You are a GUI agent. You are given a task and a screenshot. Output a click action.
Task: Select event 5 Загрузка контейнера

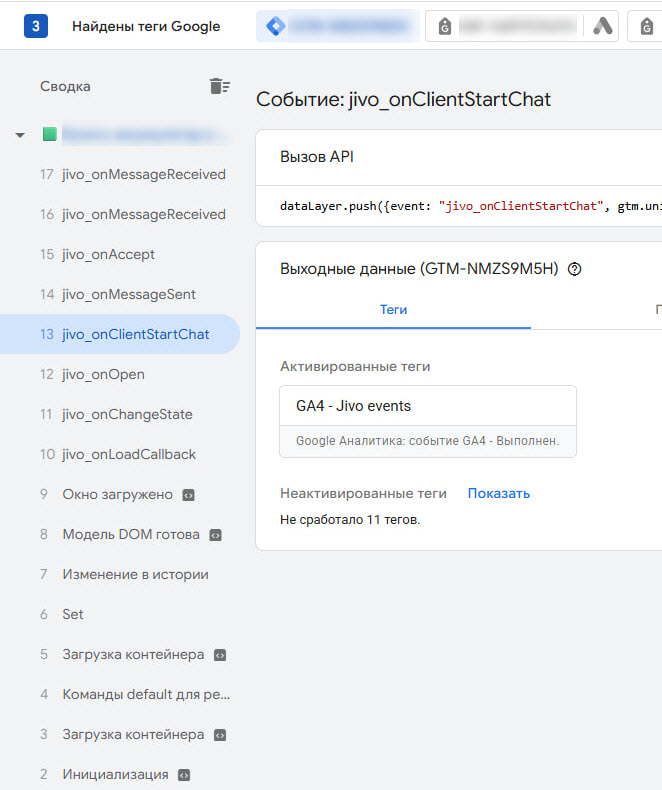120,654
